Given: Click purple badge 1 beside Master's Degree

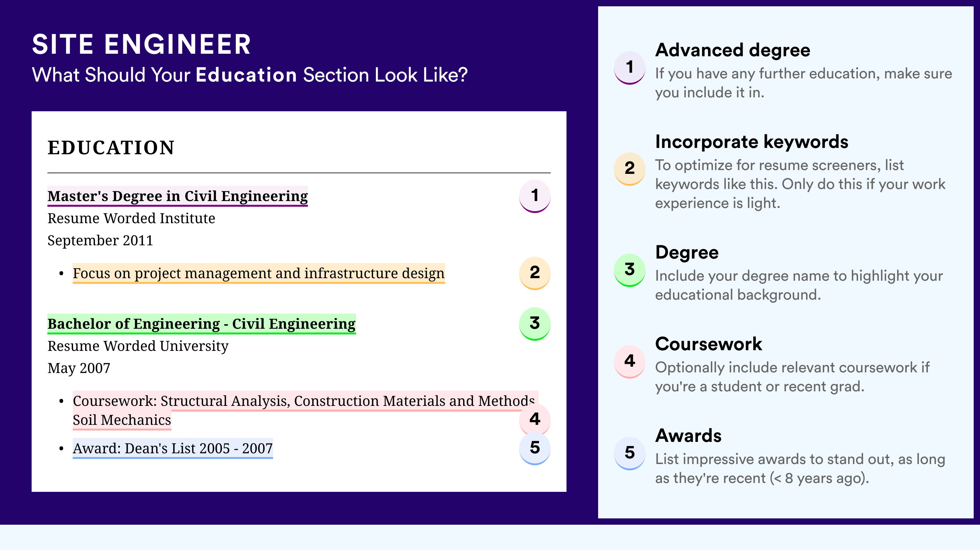Looking at the screenshot, I should click(535, 196).
